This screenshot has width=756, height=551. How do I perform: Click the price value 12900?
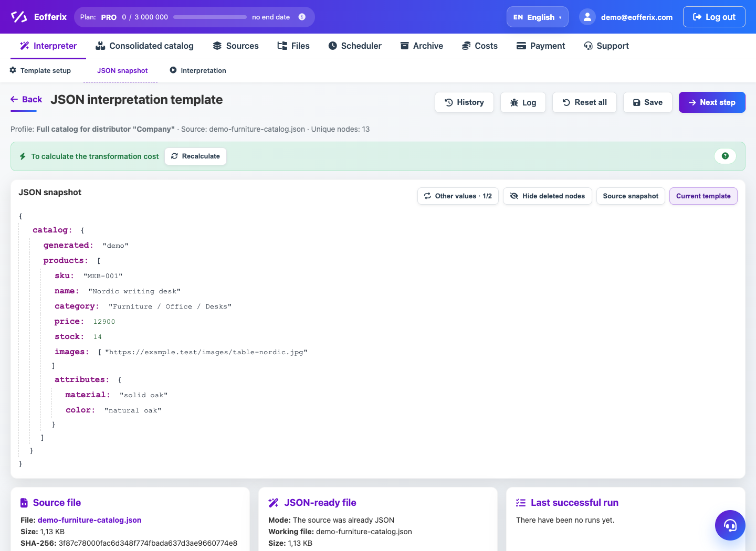(x=104, y=322)
